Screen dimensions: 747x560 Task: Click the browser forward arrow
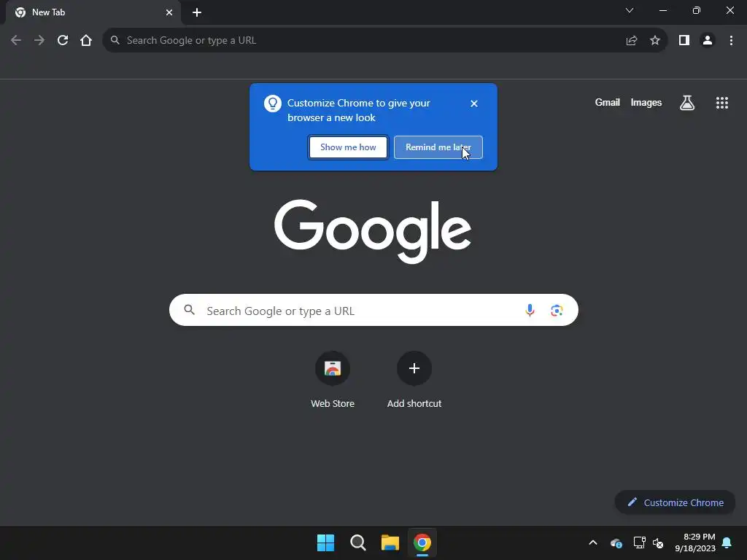click(39, 41)
